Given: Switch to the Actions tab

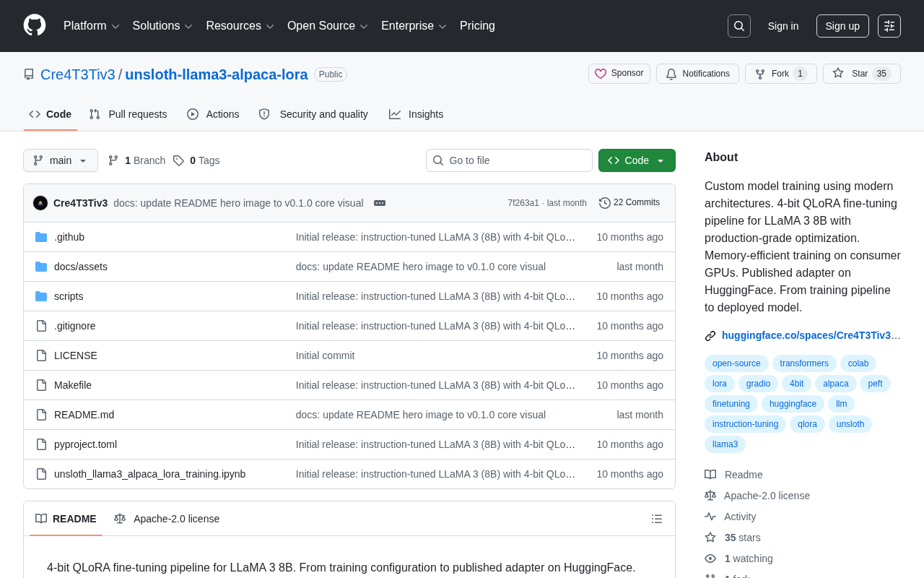Looking at the screenshot, I should (x=213, y=114).
